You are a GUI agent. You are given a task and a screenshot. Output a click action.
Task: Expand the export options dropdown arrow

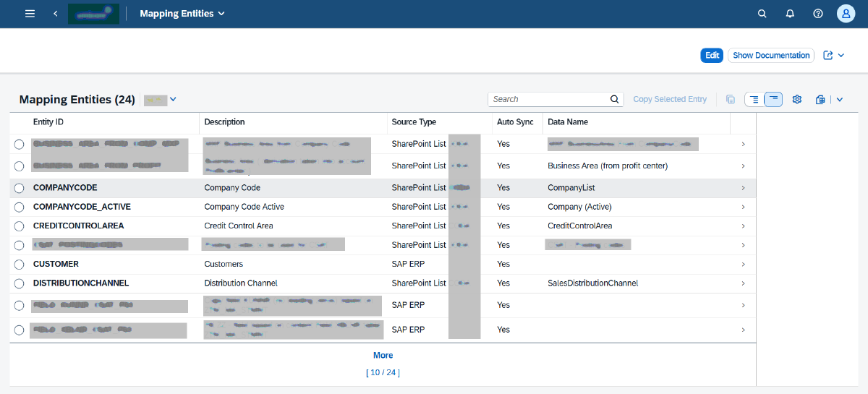click(x=839, y=99)
